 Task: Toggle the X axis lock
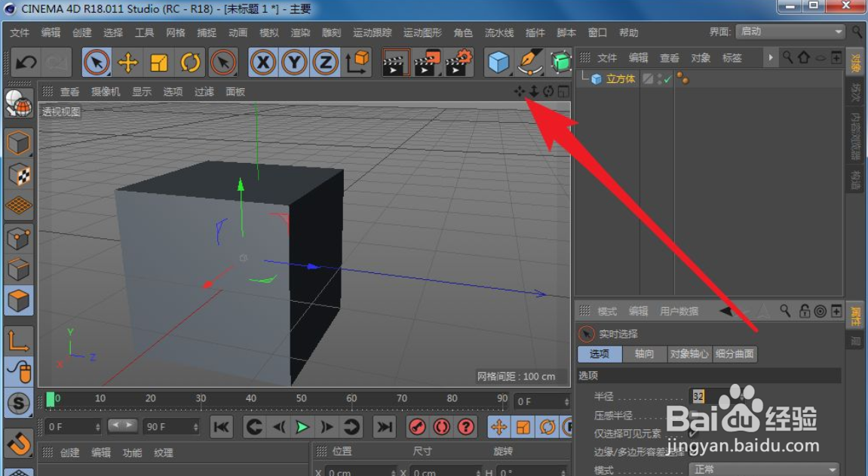pyautogui.click(x=262, y=62)
